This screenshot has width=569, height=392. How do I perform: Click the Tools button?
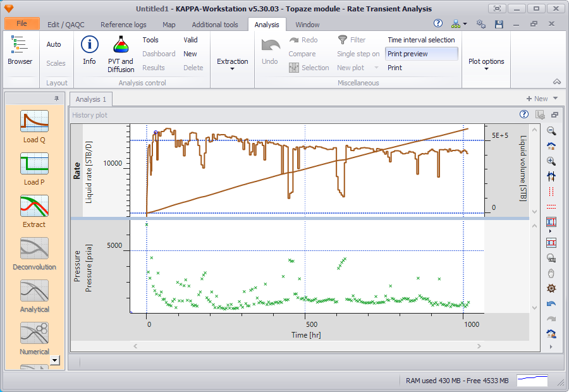click(150, 40)
